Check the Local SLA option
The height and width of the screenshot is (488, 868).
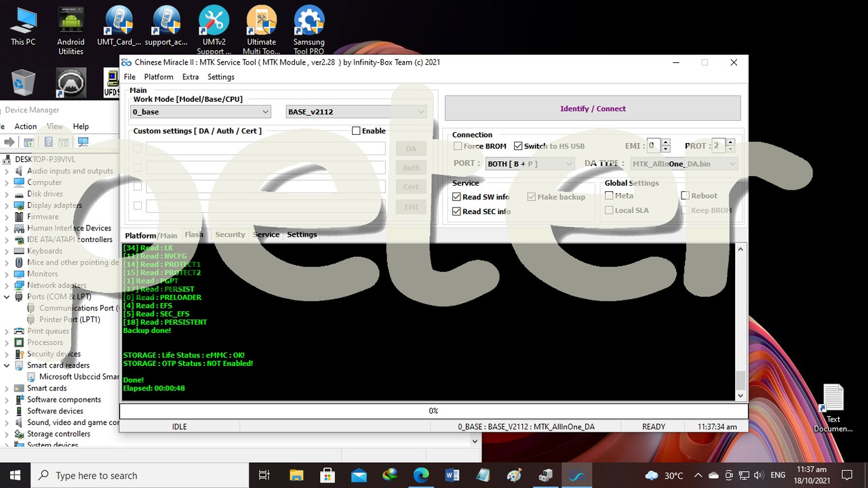click(x=609, y=210)
